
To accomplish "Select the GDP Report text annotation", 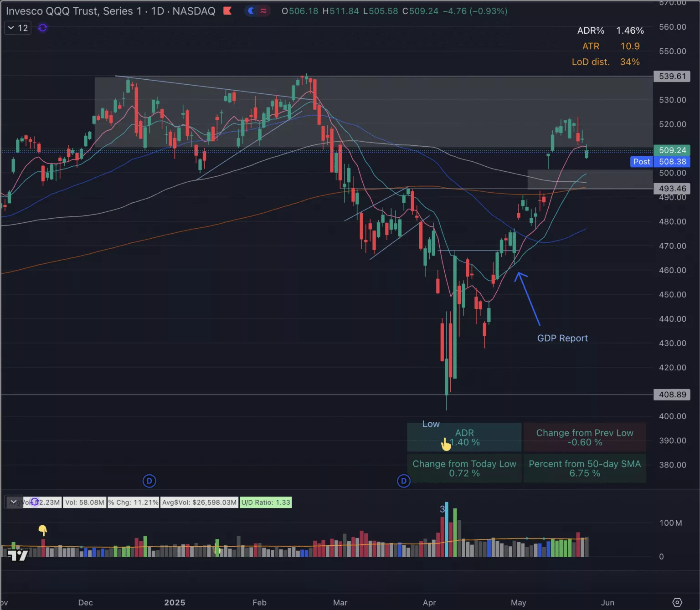I will point(562,338).
